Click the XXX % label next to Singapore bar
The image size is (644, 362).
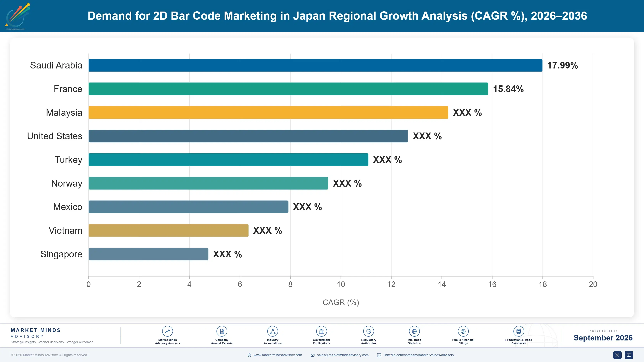coord(227,254)
